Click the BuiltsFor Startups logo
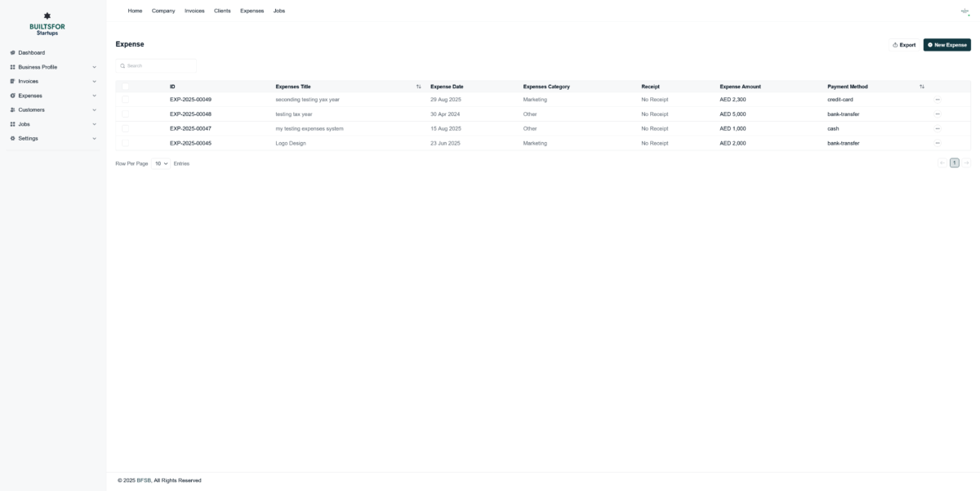The width and height of the screenshot is (980, 491). (47, 25)
